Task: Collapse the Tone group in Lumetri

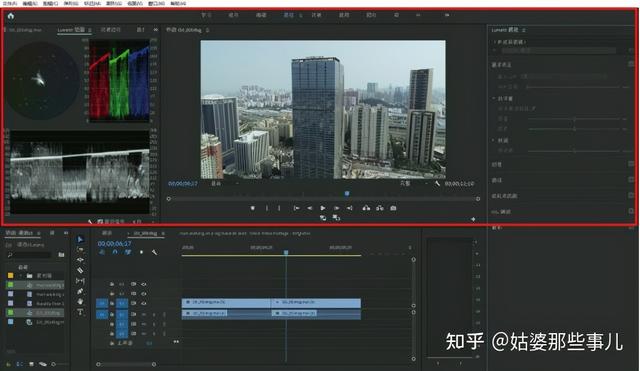Action: point(494,140)
